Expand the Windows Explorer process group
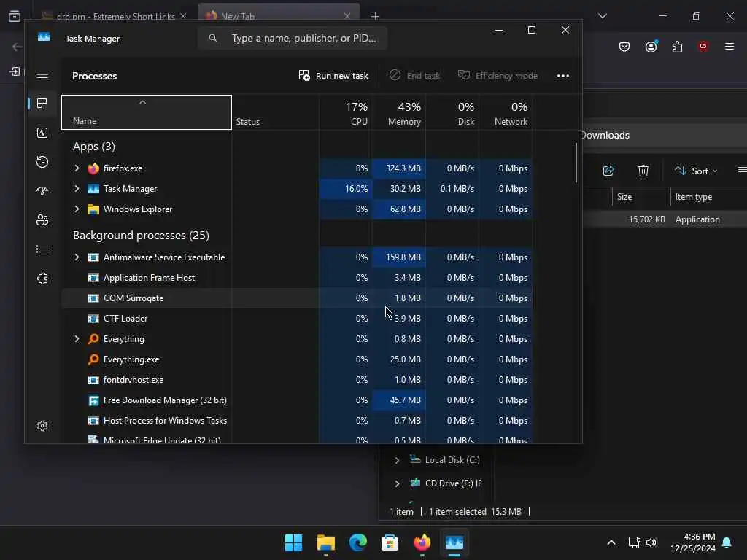The image size is (747, 560). pyautogui.click(x=77, y=209)
